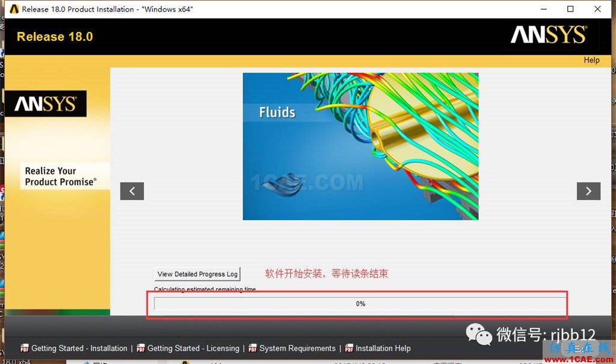Screen dimensions: 616x364
Task: Open Getting Started - Licensing PDF
Action: pos(193,348)
